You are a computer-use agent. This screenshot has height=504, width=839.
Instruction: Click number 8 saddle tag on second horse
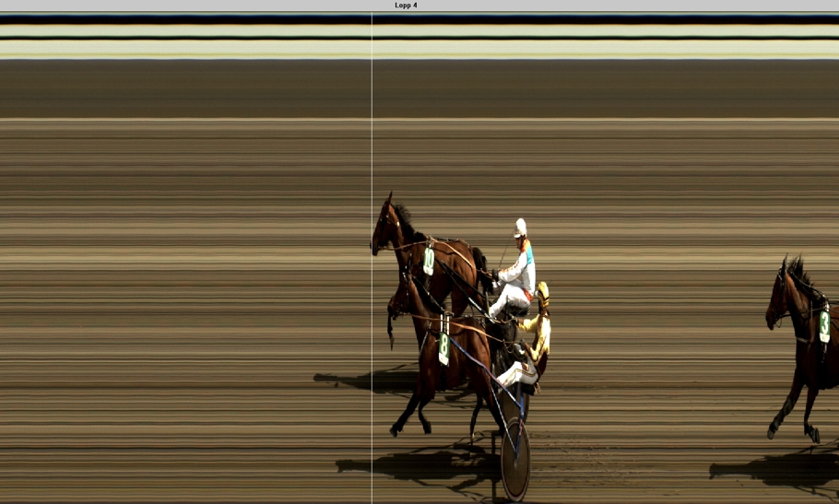tap(444, 348)
